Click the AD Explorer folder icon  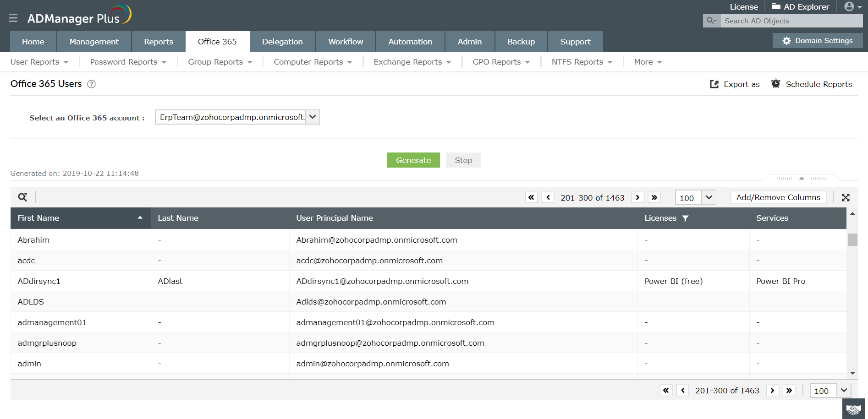point(776,6)
